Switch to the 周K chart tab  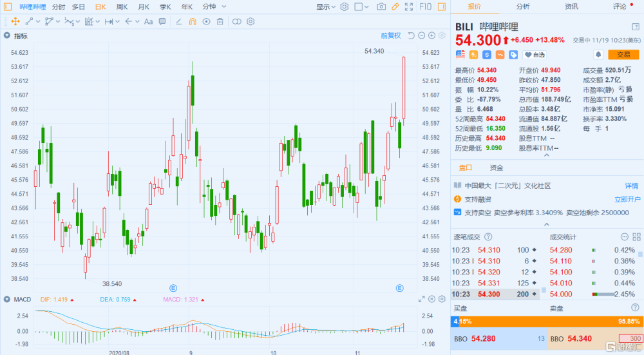122,6
